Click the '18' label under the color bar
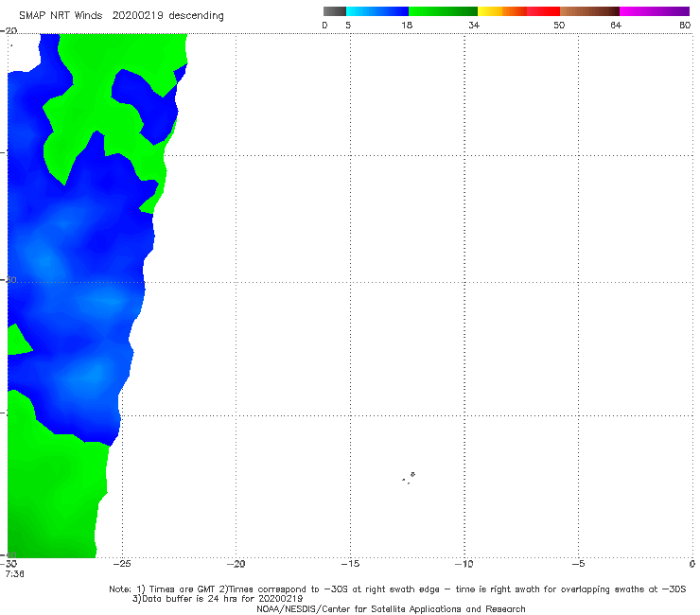 [407, 25]
